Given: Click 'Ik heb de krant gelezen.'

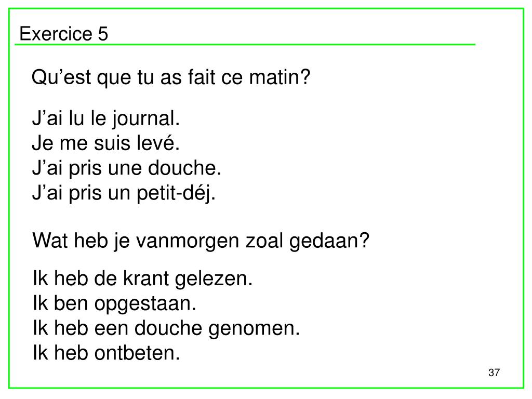Looking at the screenshot, I should (143, 279).
